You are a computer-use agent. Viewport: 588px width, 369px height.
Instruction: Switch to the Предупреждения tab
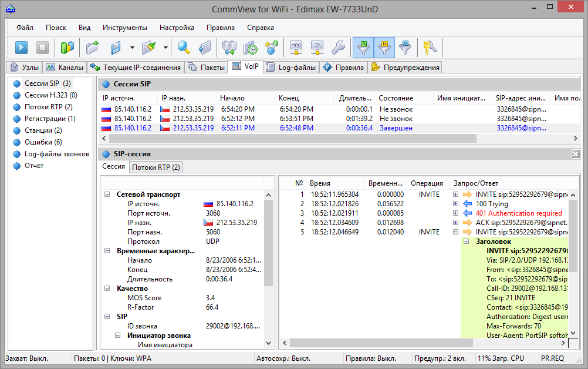[405, 67]
